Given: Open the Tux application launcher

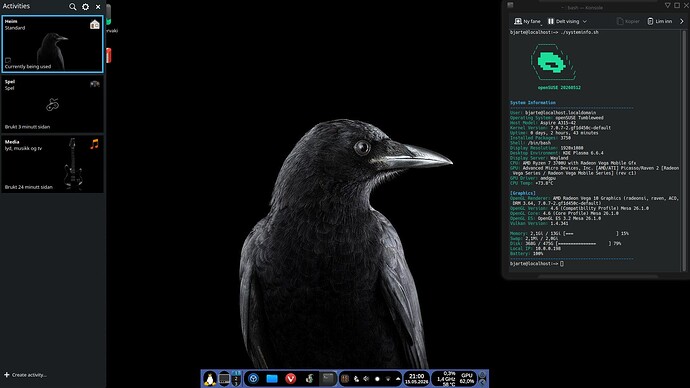Looking at the screenshot, I should click(209, 379).
